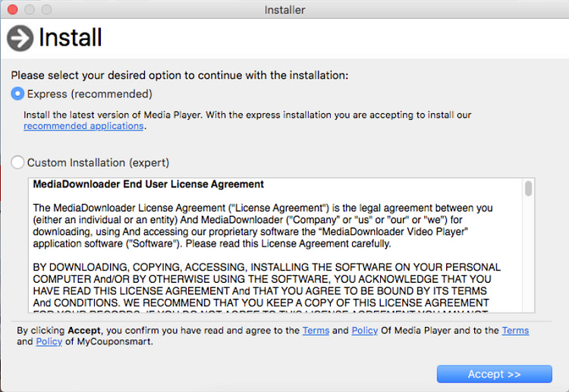Click the arrow icon beside Install heading

click(x=20, y=38)
